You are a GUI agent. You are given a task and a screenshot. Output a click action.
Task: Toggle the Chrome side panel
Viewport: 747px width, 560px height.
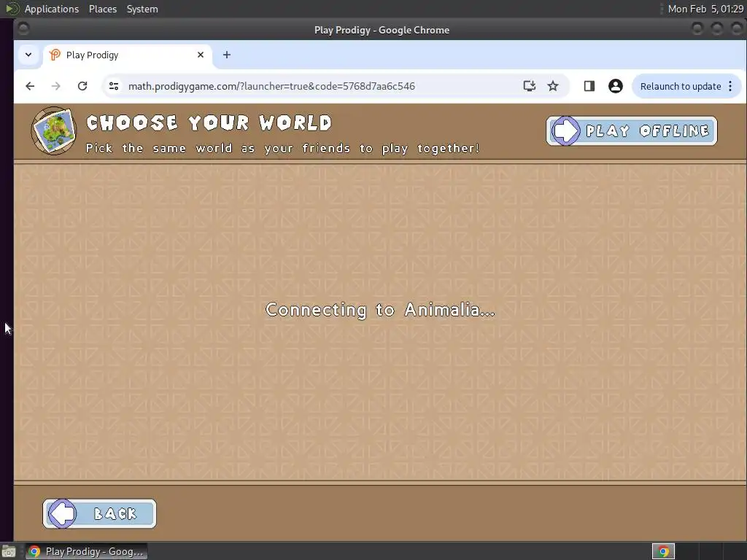click(x=589, y=86)
